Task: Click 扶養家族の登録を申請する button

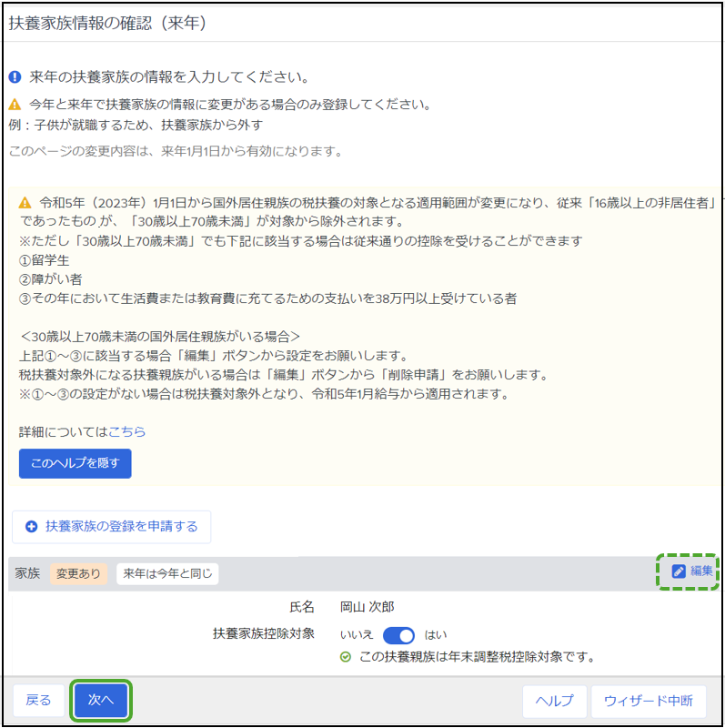Action: click(x=111, y=527)
